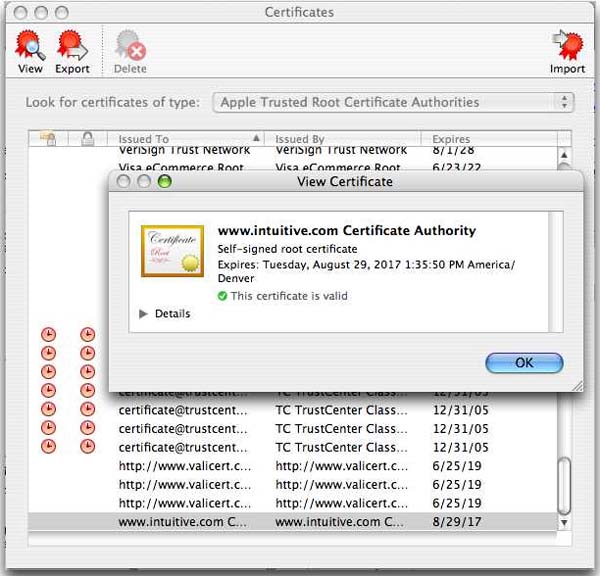Click the lock icon column header
This screenshot has height=576, width=600.
pyautogui.click(x=87, y=139)
